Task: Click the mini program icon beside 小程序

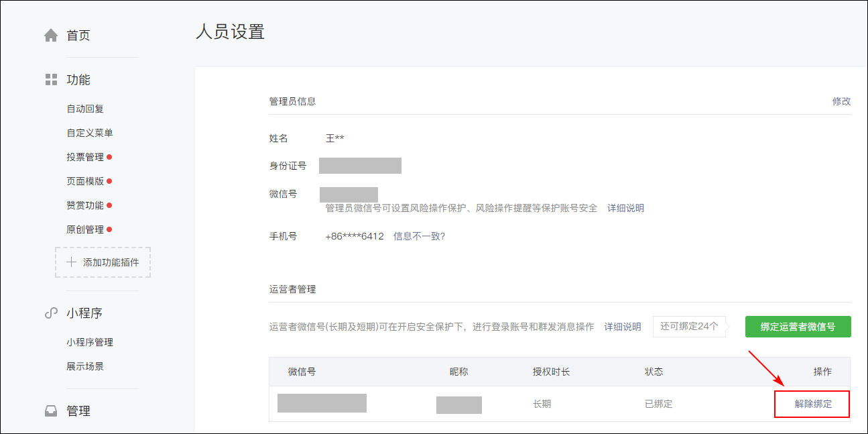Action: click(x=51, y=313)
